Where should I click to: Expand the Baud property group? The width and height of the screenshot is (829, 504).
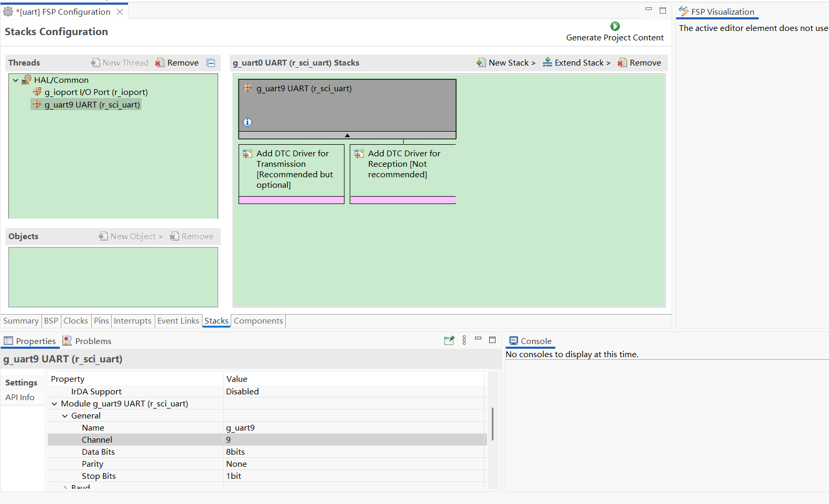tap(65, 488)
